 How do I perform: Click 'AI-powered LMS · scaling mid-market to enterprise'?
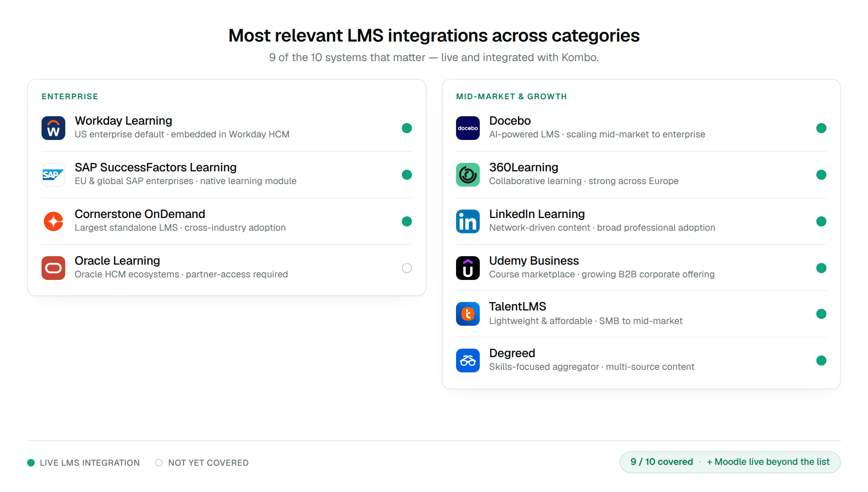[597, 134]
